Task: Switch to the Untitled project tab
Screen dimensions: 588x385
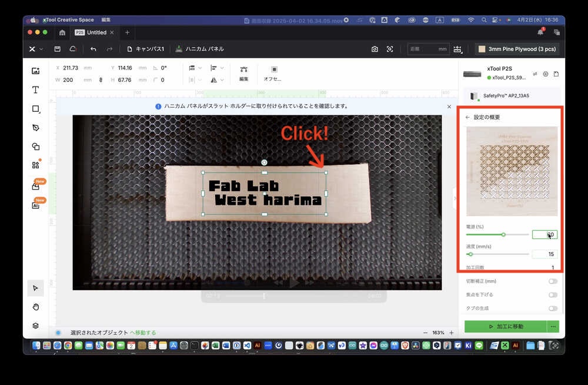Action: pyautogui.click(x=96, y=32)
